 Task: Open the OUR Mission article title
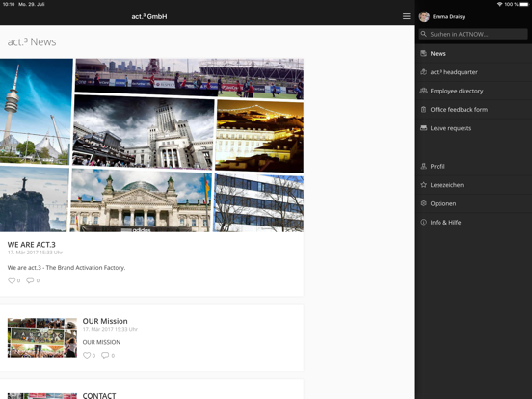pyautogui.click(x=105, y=321)
